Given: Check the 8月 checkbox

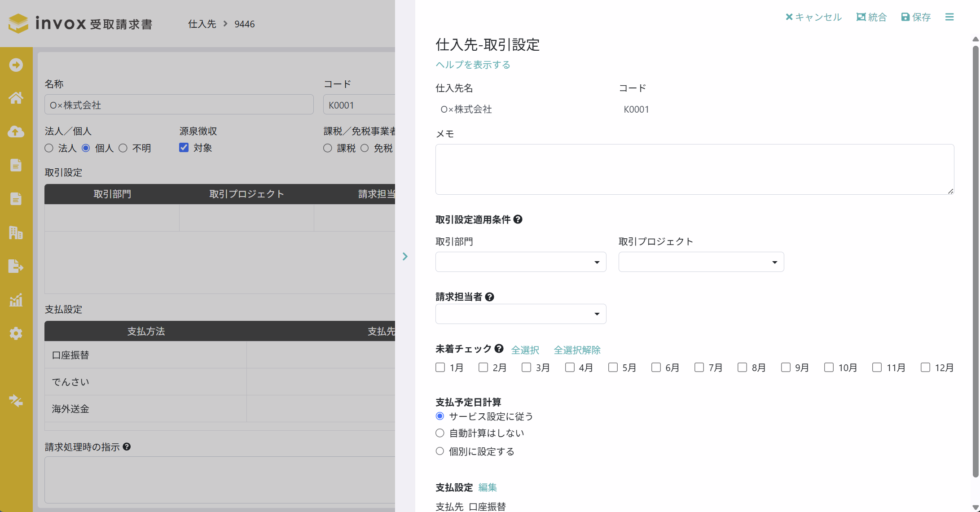Looking at the screenshot, I should [x=742, y=368].
